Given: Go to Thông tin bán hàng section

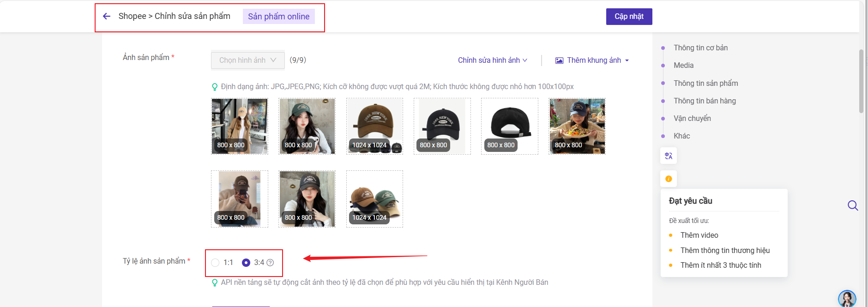Looking at the screenshot, I should click(x=705, y=101).
